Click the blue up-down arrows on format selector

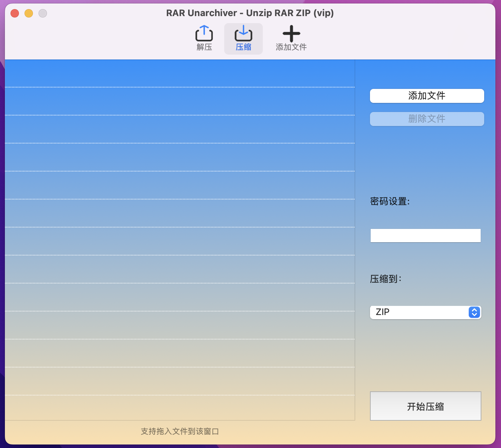[474, 312]
